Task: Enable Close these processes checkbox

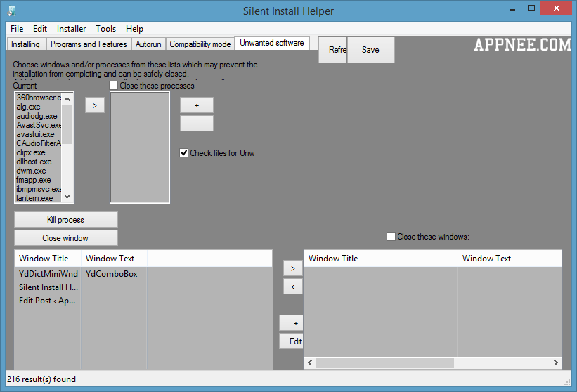Action: [x=114, y=86]
